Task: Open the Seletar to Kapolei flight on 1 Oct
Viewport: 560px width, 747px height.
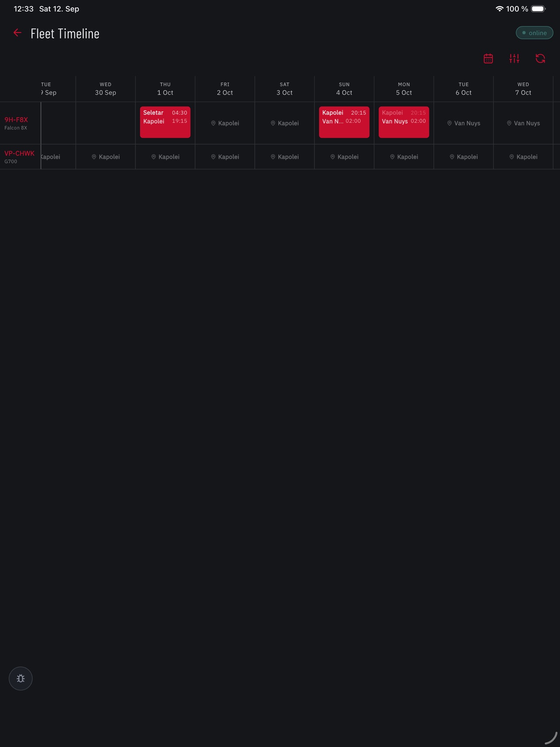Action: (165, 122)
